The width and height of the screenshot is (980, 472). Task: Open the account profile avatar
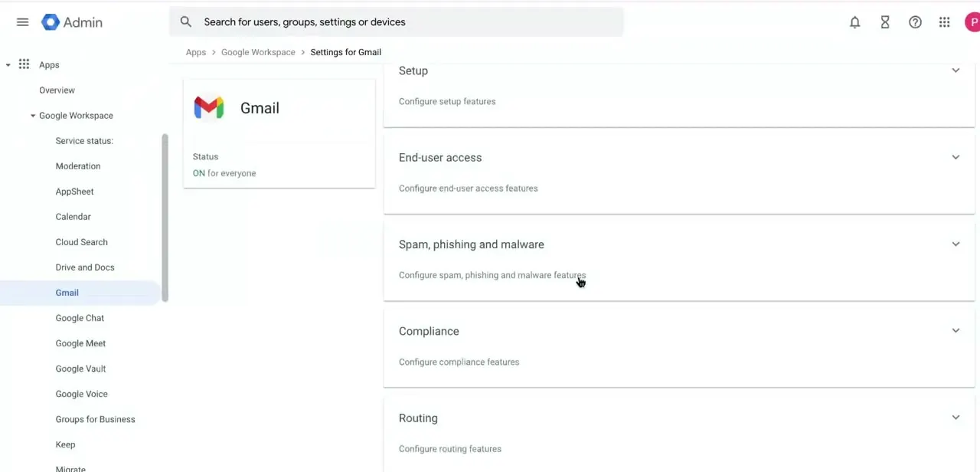[x=972, y=22]
